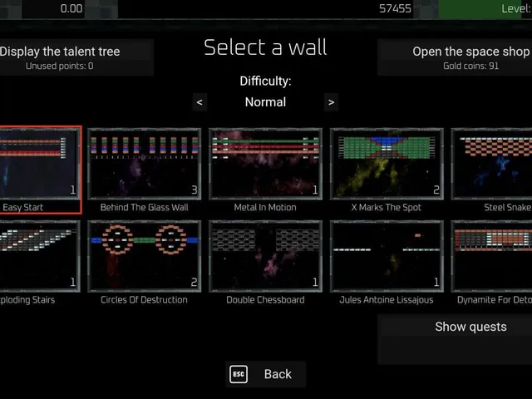The height and width of the screenshot is (399, 532).
Task: Click the 57455 score counter
Action: pyautogui.click(x=395, y=8)
